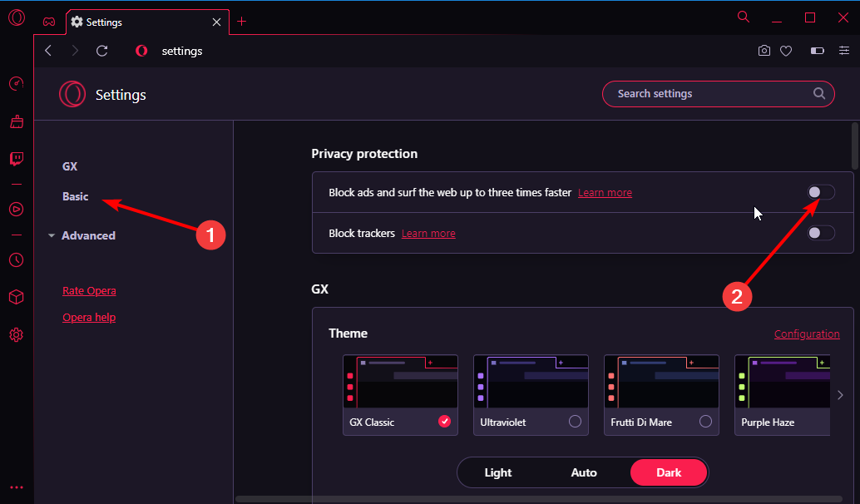Click the Settings page Opera logo
Screen dimensions: 860x504
(72, 94)
